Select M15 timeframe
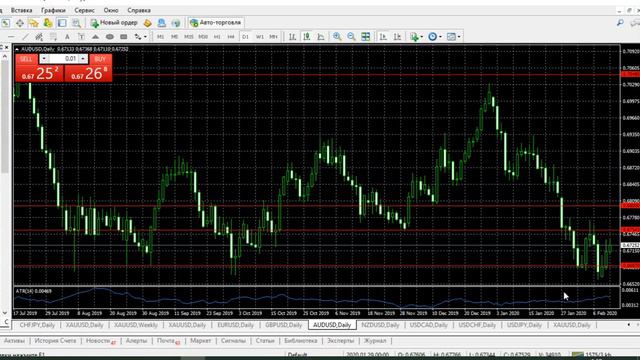 point(189,37)
